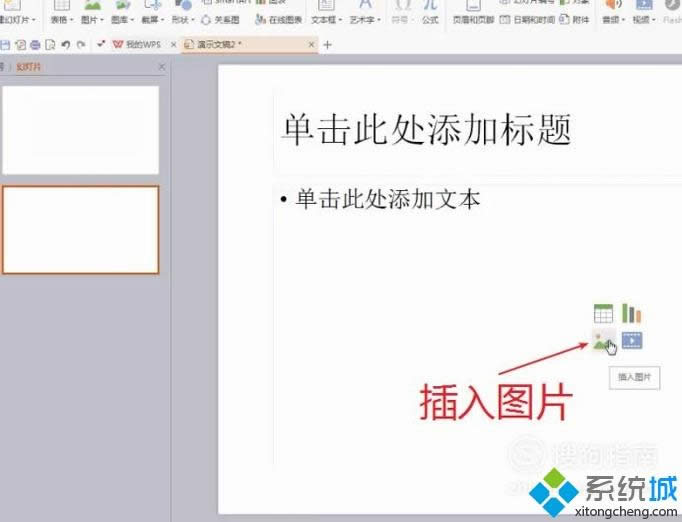Click the 页眉和页脚 header and footer button
Image resolution: width=682 pixels, height=522 pixels.
[473, 13]
